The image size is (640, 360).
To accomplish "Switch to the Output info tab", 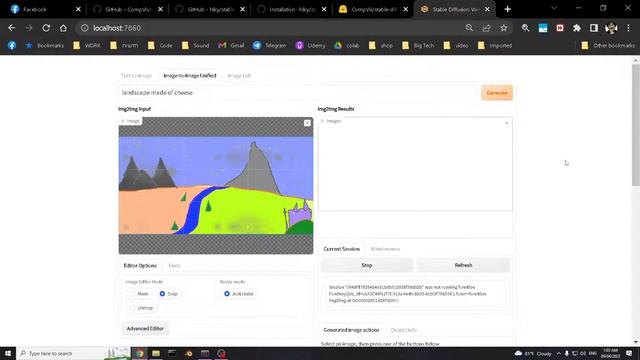I will click(404, 330).
